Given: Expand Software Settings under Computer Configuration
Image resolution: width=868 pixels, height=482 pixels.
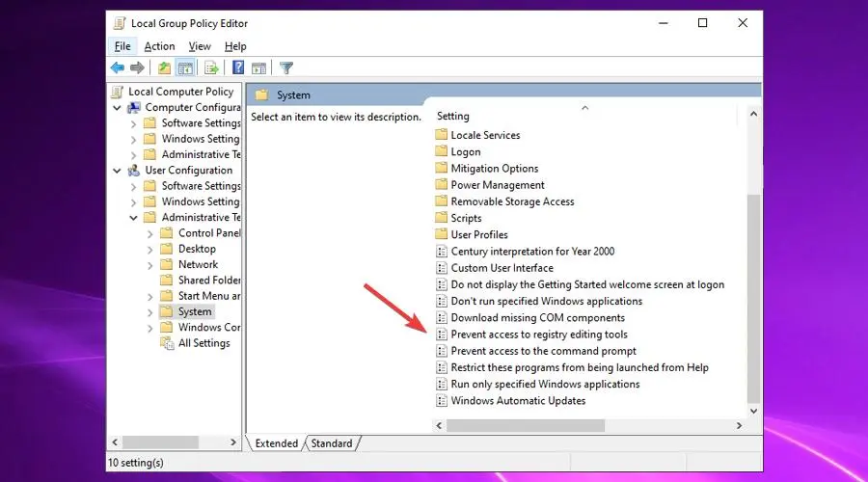Looking at the screenshot, I should (x=133, y=124).
